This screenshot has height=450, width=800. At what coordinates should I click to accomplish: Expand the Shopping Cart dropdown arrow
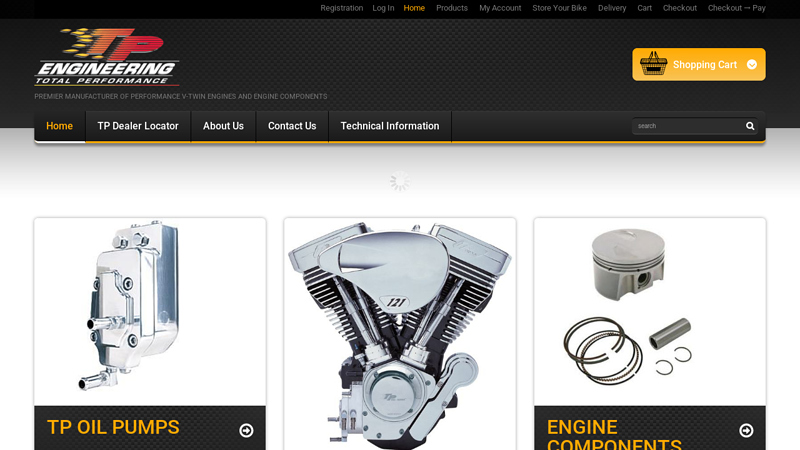tap(752, 65)
